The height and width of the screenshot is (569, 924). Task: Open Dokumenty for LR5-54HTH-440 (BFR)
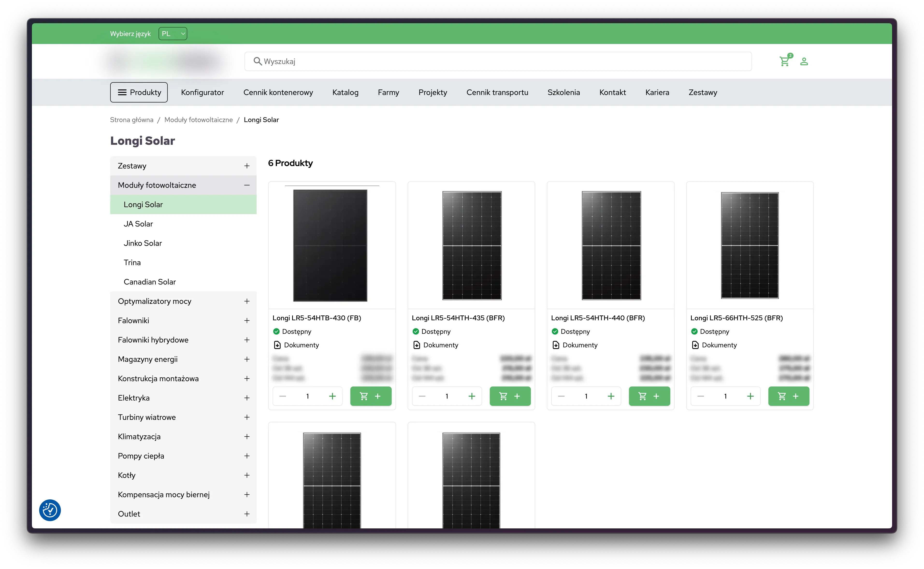point(575,345)
